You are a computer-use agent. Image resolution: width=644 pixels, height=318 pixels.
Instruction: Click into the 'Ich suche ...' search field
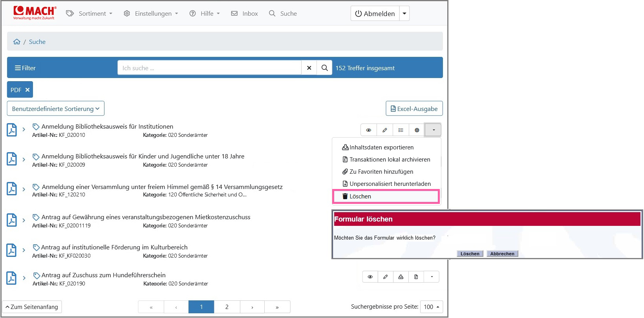click(209, 68)
